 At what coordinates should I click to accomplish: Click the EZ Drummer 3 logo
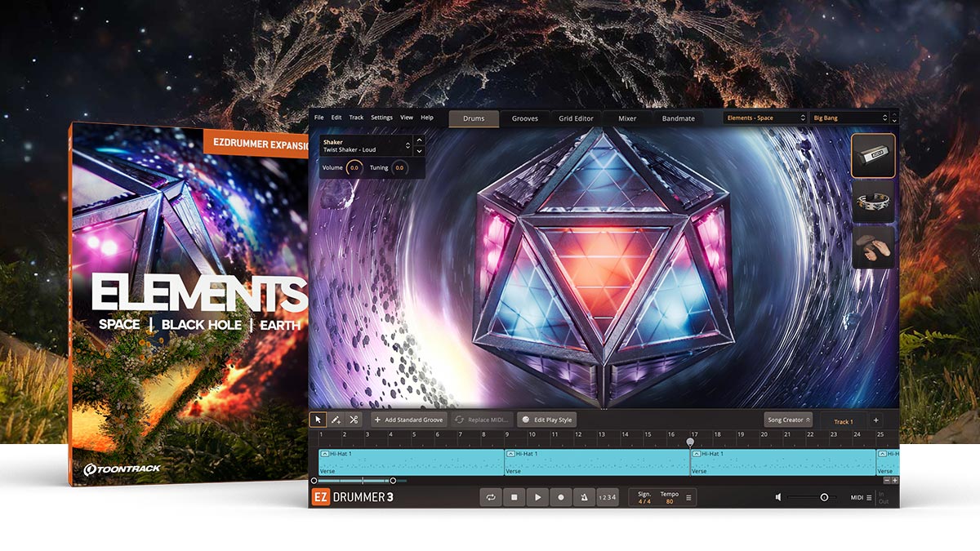tap(354, 497)
